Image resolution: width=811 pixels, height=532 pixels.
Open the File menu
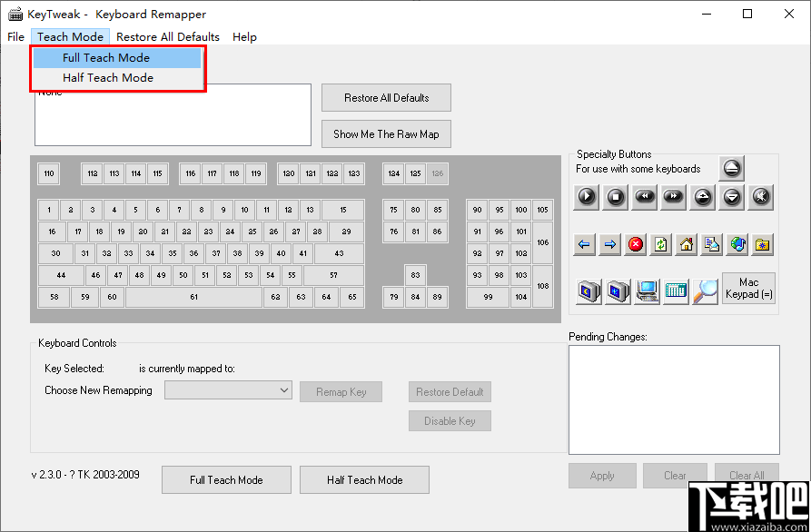(15, 36)
